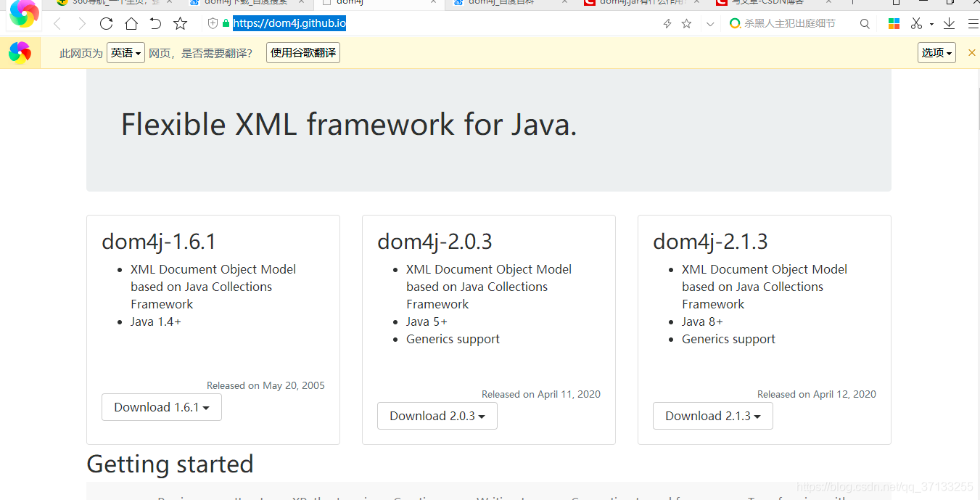Open the Download 1.6.1 dropdown

pyautogui.click(x=162, y=407)
